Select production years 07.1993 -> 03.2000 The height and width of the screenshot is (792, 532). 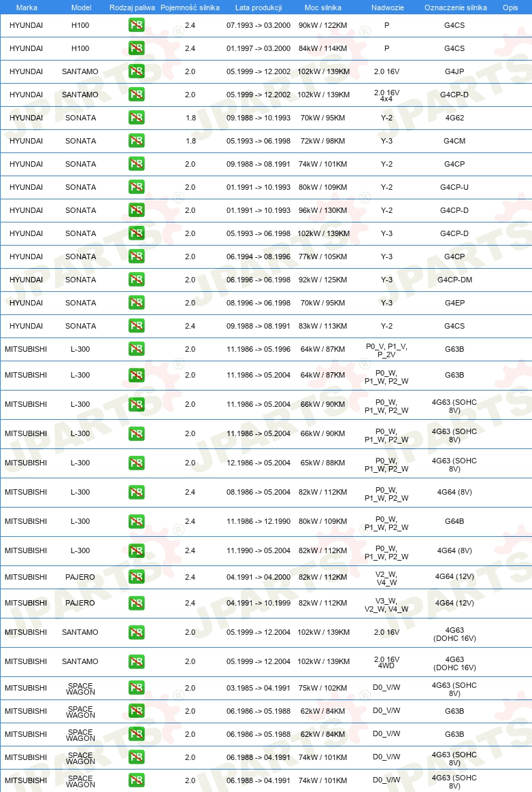click(x=258, y=25)
